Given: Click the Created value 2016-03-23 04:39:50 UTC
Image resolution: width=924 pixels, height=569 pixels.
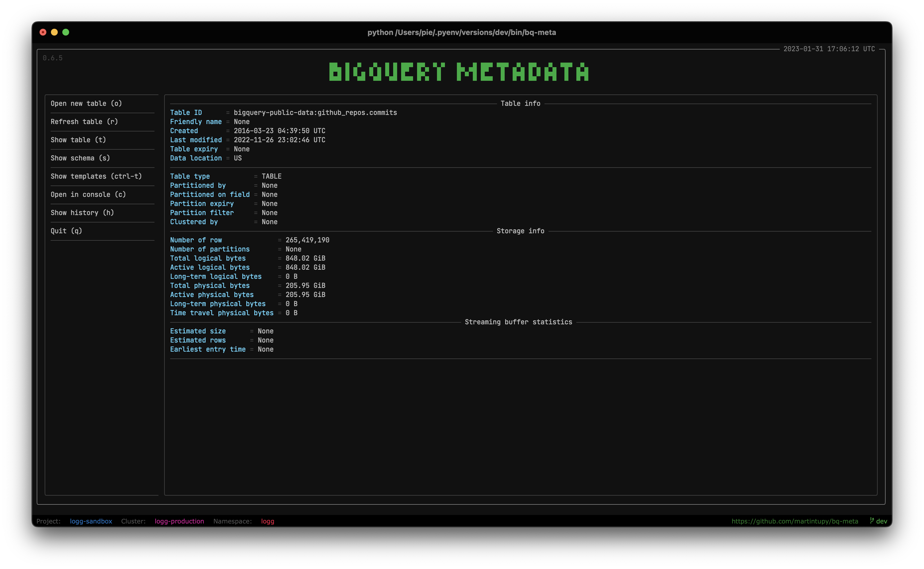Looking at the screenshot, I should pyautogui.click(x=280, y=131).
